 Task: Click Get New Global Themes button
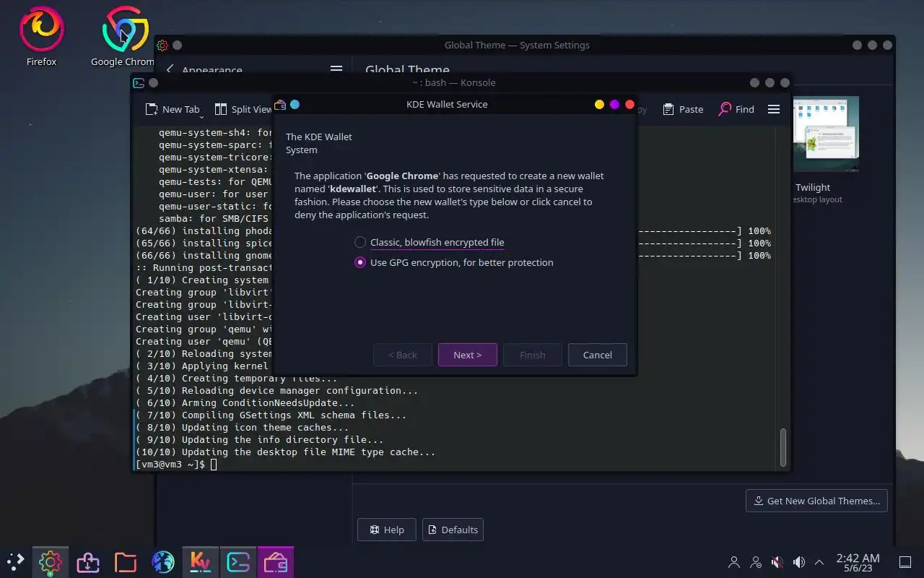(x=816, y=501)
